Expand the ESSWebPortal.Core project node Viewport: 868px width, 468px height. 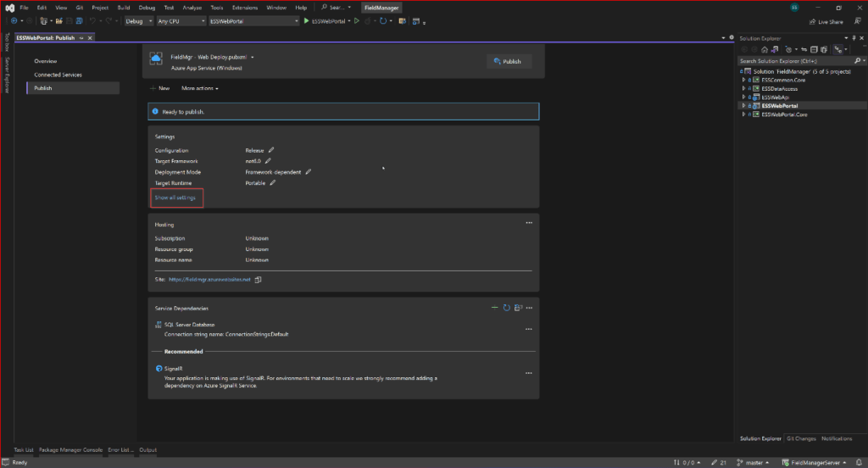[743, 114]
